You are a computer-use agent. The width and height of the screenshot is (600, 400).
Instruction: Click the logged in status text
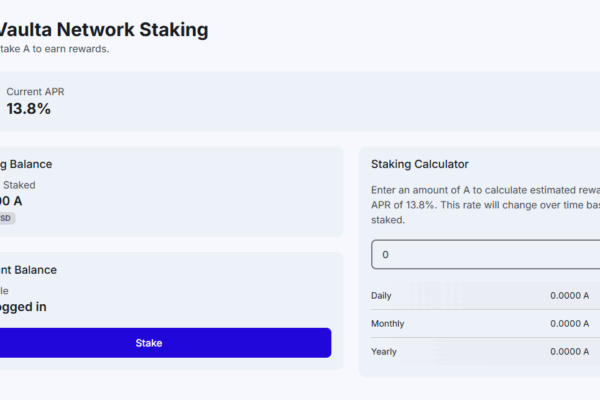(23, 307)
